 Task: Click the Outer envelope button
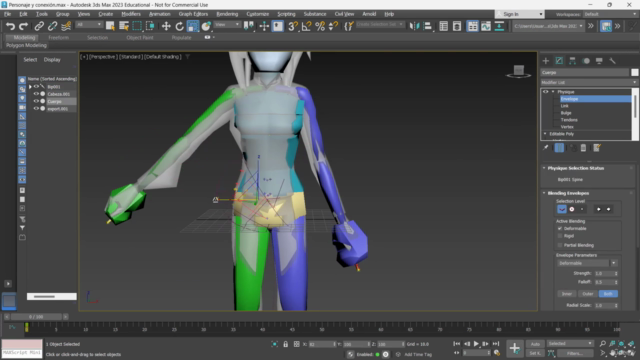pyautogui.click(x=588, y=294)
